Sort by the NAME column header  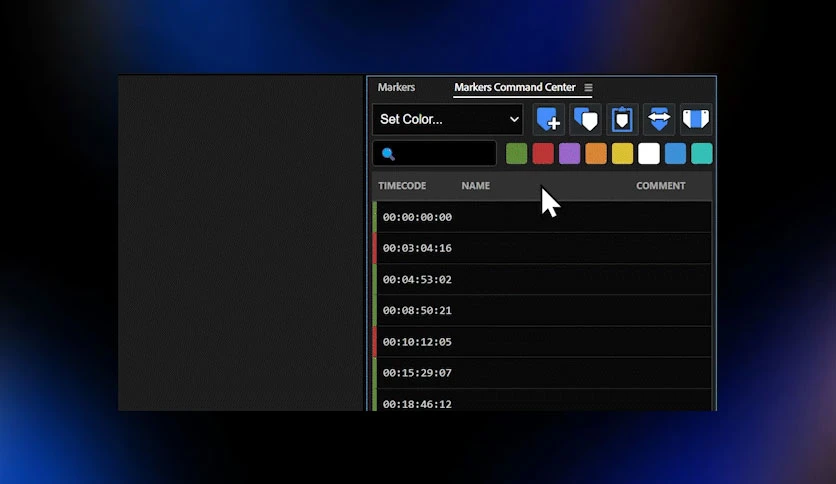pos(476,186)
